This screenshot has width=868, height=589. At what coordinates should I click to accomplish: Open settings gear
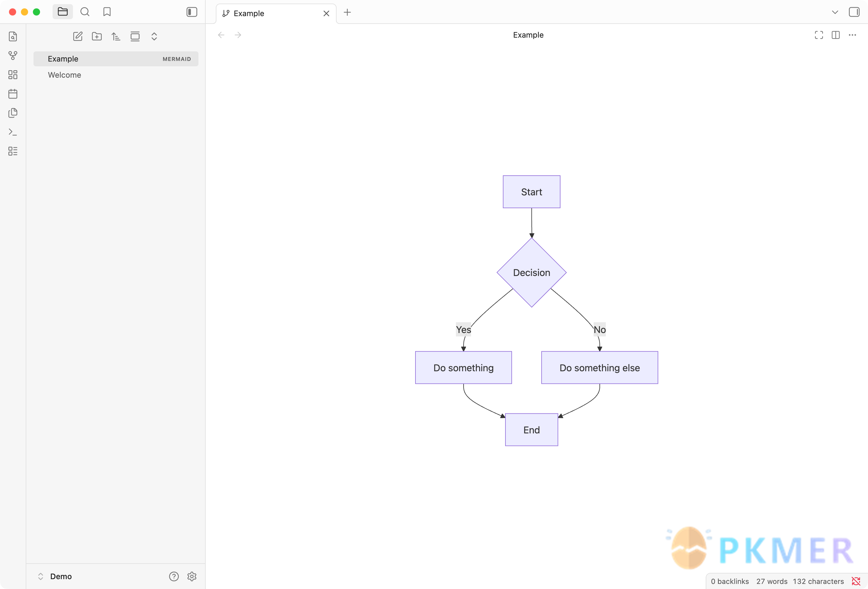point(192,576)
